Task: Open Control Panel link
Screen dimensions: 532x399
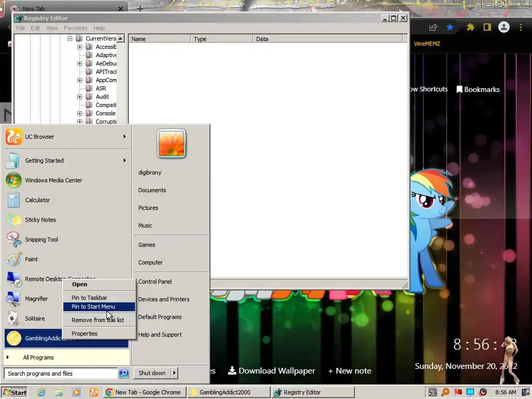Action: pyautogui.click(x=155, y=282)
